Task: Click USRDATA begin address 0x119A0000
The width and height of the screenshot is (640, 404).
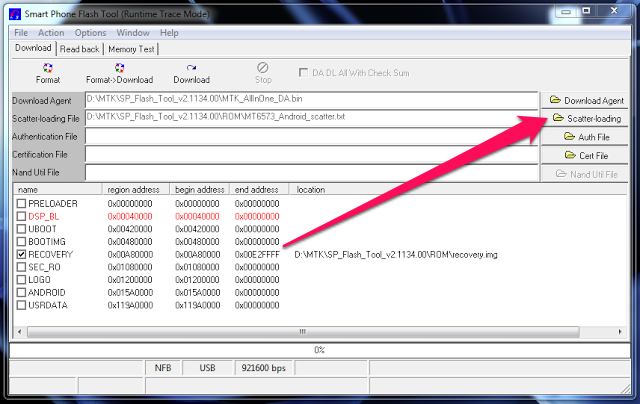Action: tap(197, 305)
